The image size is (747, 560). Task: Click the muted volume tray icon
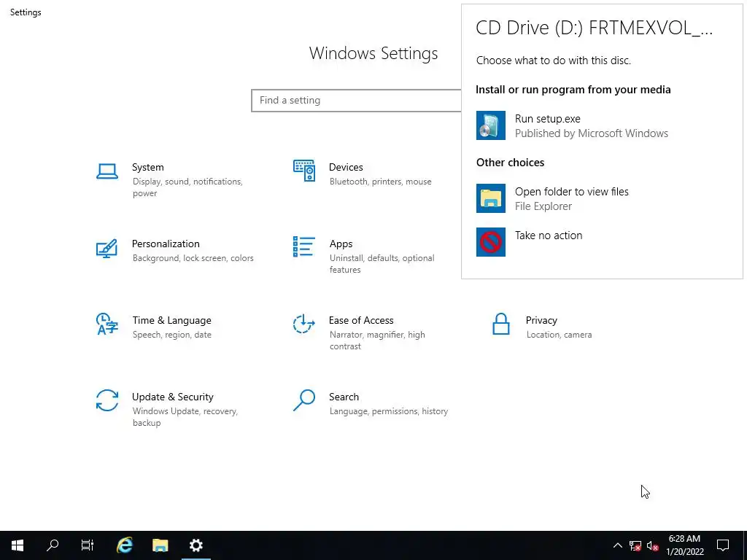click(x=652, y=545)
